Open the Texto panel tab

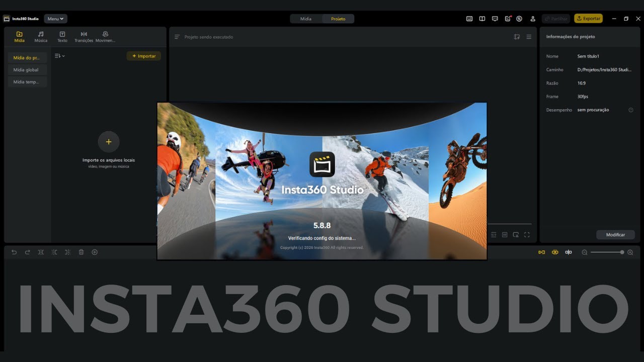[x=62, y=37]
